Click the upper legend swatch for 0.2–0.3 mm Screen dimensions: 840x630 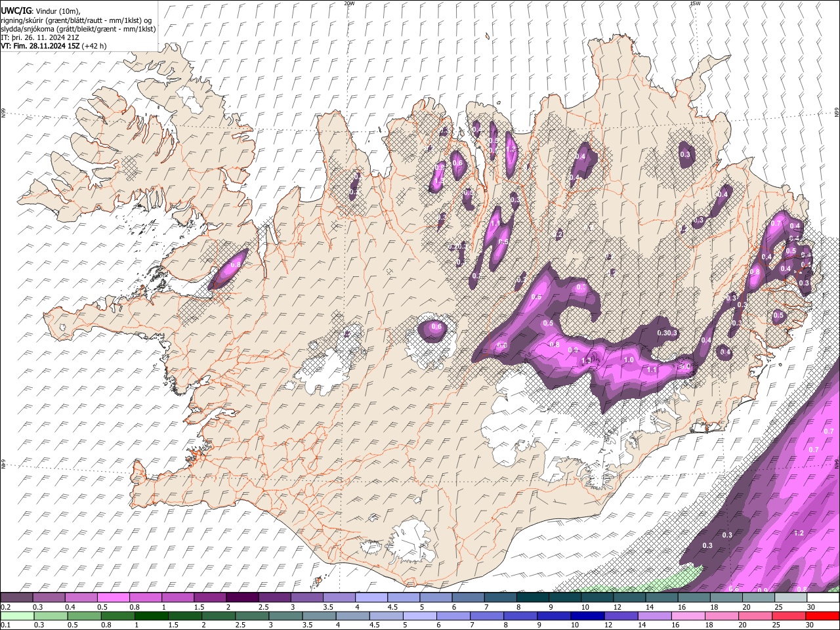(16, 598)
